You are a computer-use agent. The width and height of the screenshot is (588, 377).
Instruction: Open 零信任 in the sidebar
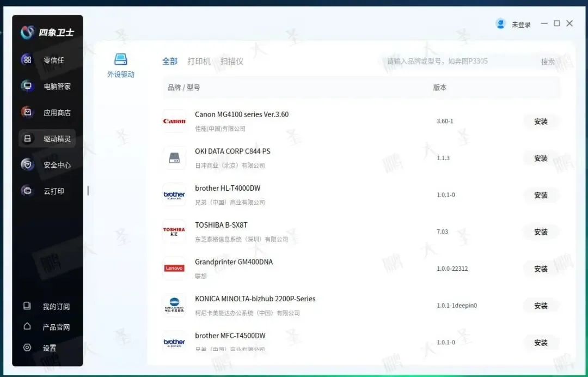[x=53, y=60]
